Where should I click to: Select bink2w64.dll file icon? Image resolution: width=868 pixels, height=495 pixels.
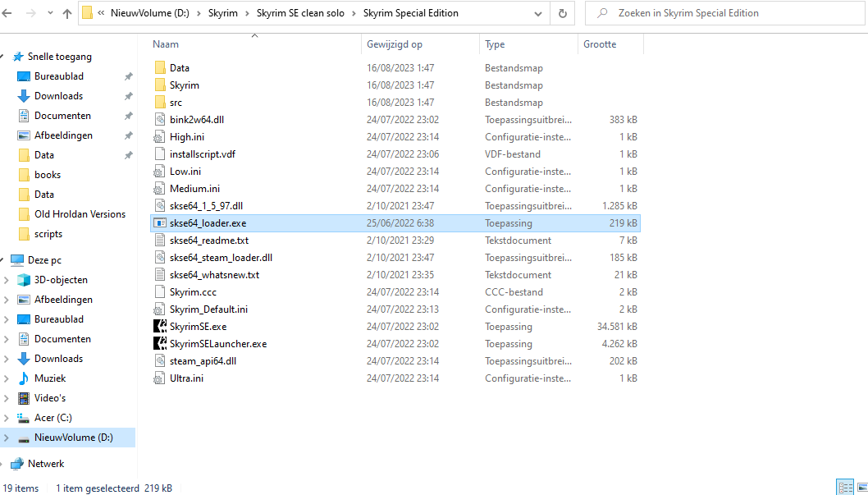(x=160, y=119)
